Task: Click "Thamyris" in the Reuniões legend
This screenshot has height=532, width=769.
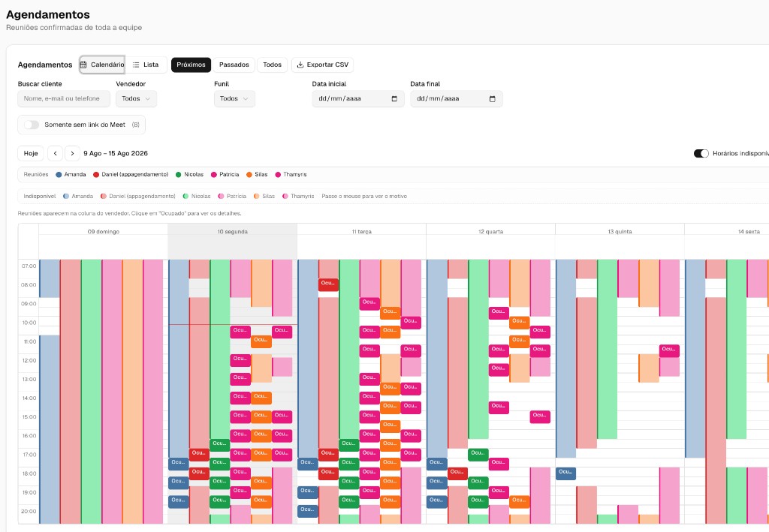Action: (294, 174)
